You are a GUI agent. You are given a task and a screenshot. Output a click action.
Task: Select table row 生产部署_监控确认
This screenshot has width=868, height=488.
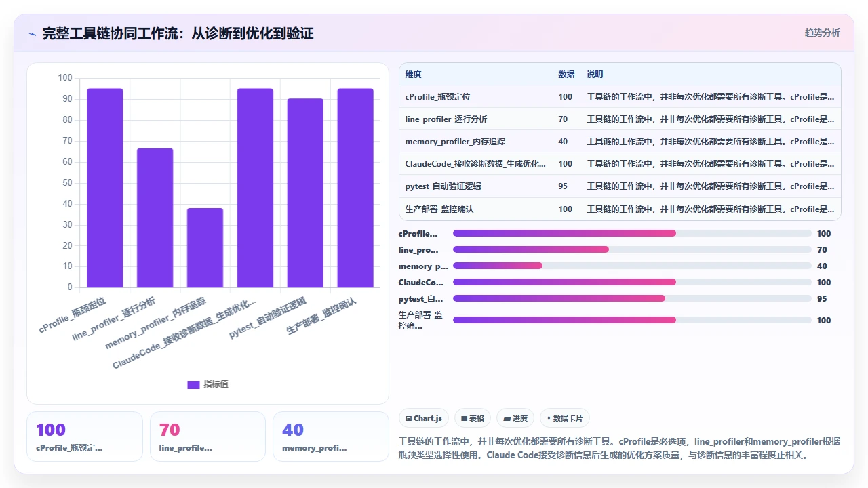coord(620,209)
